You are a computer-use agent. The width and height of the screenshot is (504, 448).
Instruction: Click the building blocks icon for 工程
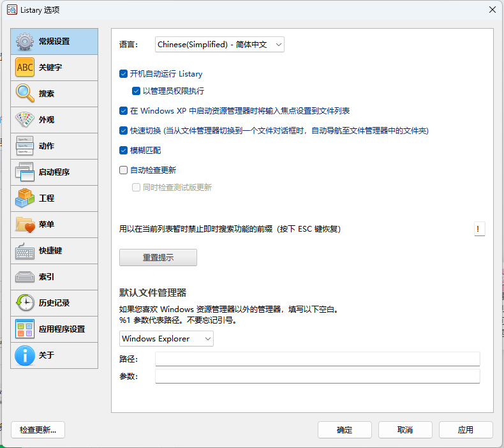tap(25, 198)
